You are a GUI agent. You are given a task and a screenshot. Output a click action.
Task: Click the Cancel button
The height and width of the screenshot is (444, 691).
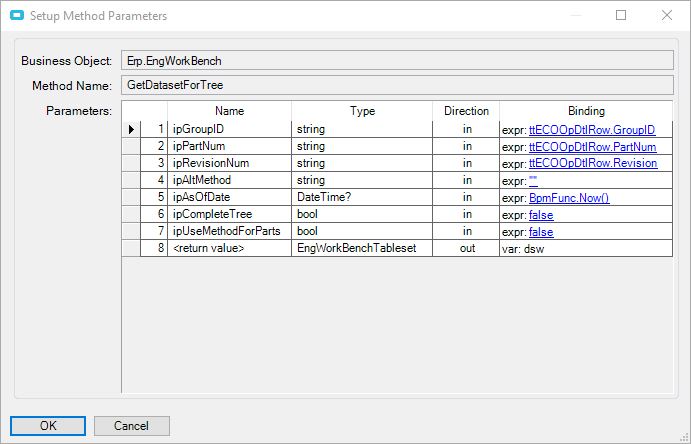click(x=131, y=425)
